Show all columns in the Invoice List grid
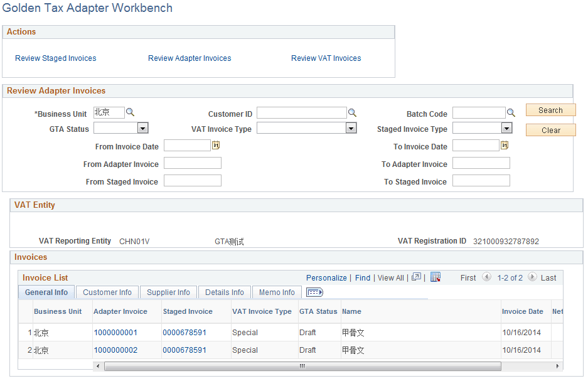Viewport: 588px width, 381px height. click(314, 292)
